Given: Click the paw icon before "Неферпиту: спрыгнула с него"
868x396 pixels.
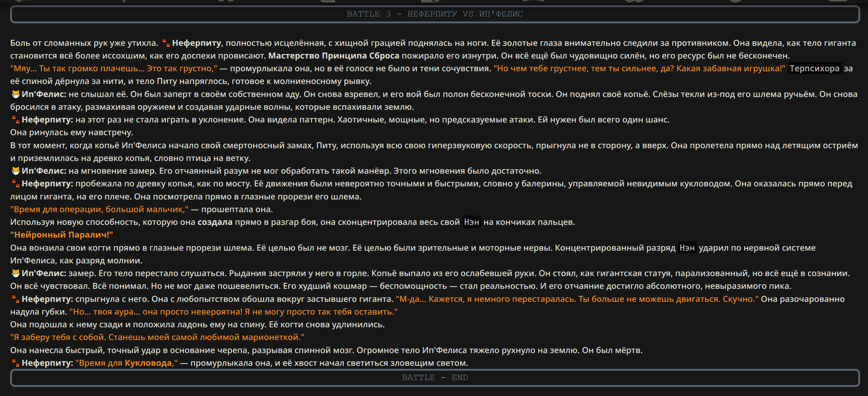Looking at the screenshot, I should coord(16,299).
